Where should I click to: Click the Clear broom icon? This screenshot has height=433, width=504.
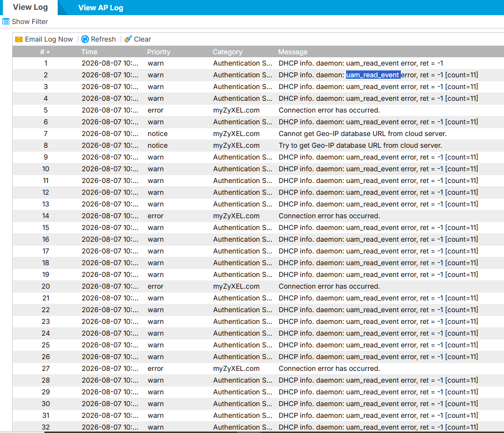click(128, 39)
